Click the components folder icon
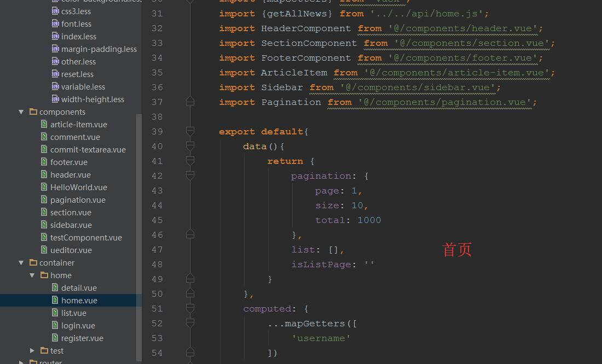Viewport: 602px width, 364px height. (33, 111)
